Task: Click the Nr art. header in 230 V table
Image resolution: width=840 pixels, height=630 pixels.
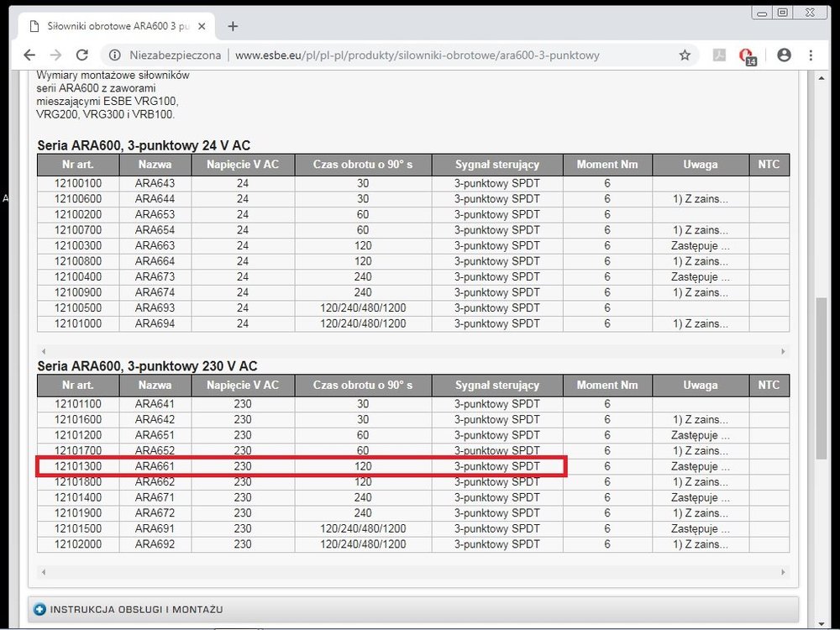Action: pyautogui.click(x=78, y=386)
